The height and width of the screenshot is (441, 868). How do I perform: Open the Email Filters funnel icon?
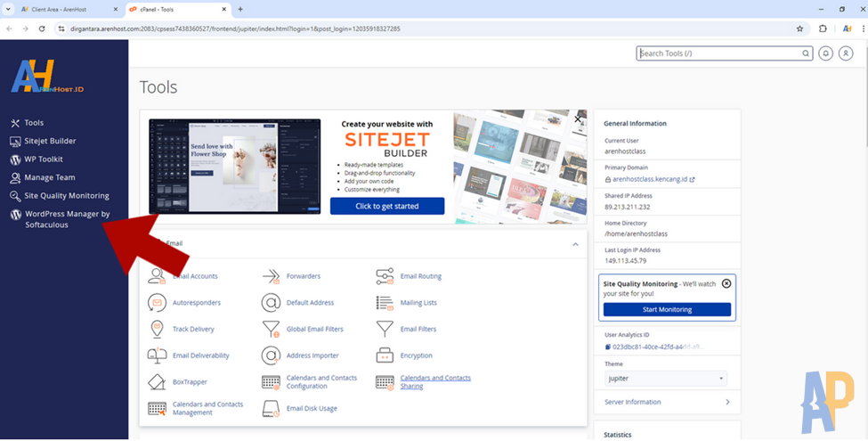[385, 329]
